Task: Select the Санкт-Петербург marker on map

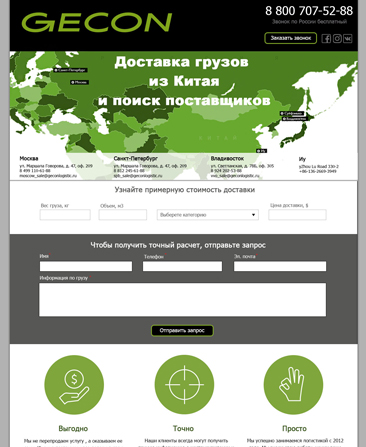Action: 70,70
